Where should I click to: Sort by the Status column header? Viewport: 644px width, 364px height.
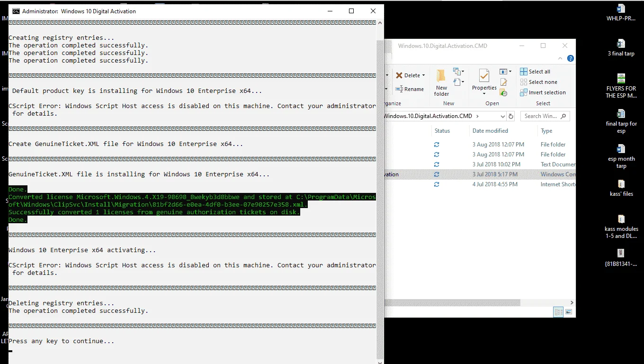442,131
